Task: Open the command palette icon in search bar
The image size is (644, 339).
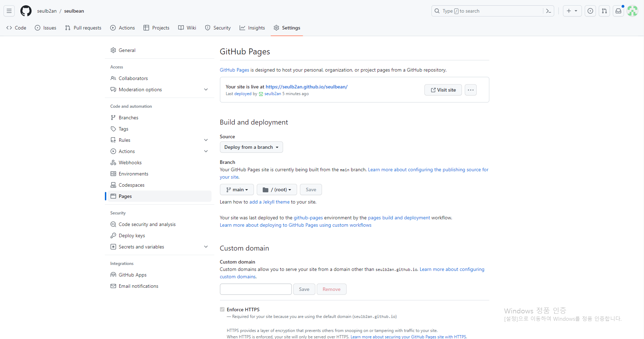Action: click(x=549, y=11)
